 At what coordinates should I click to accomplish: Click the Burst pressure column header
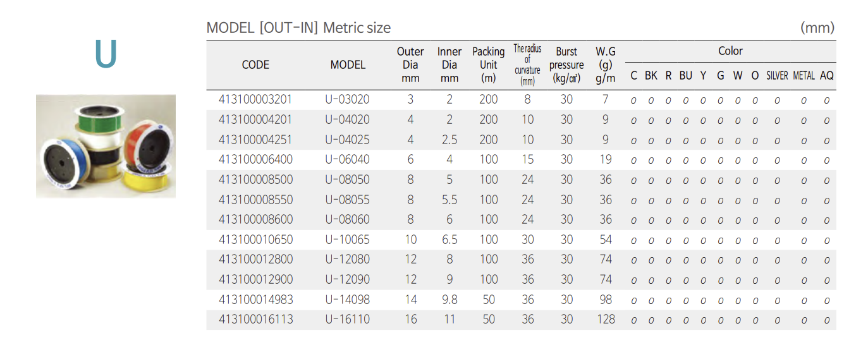point(566,65)
